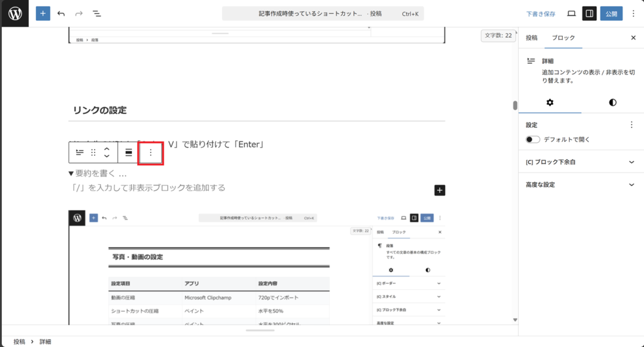Screen dimensions: 644x347
Task: Expand the 高度な設定 section
Action: tap(631, 185)
